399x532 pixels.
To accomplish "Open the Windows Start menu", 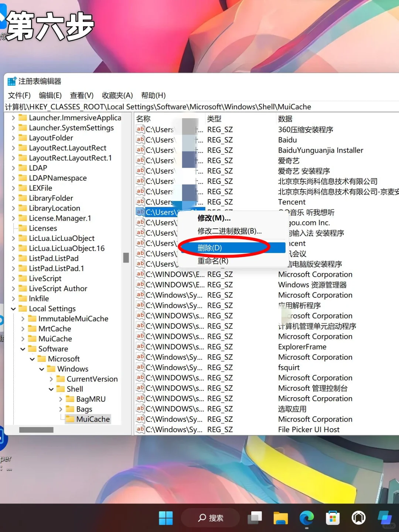I will 166,518.
